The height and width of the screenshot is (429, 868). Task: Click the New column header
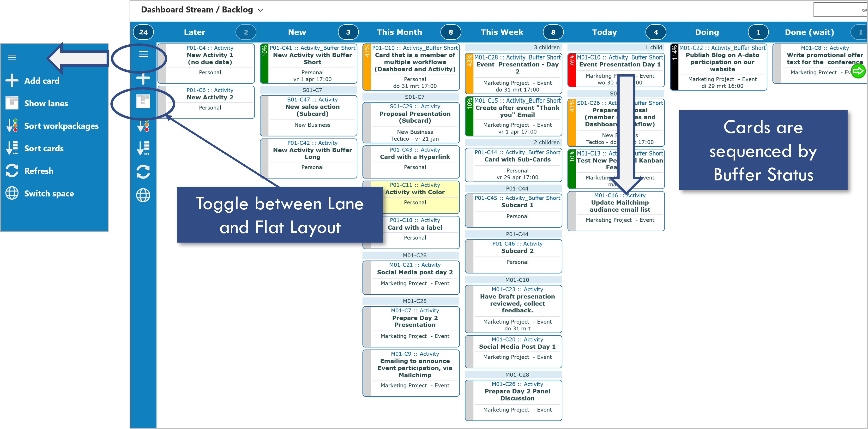tap(297, 32)
